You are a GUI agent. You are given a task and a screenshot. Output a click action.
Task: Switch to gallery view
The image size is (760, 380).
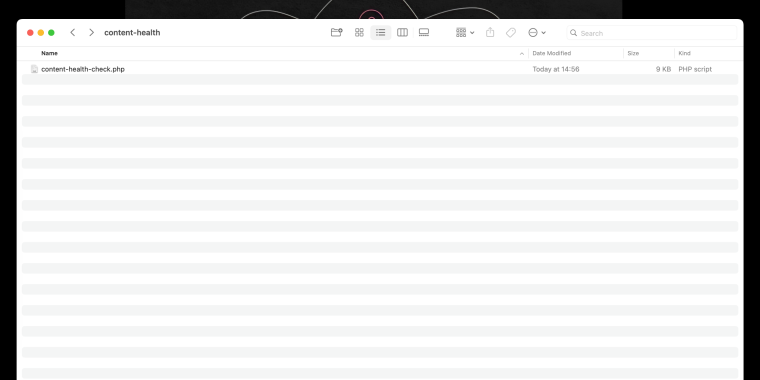tap(424, 32)
